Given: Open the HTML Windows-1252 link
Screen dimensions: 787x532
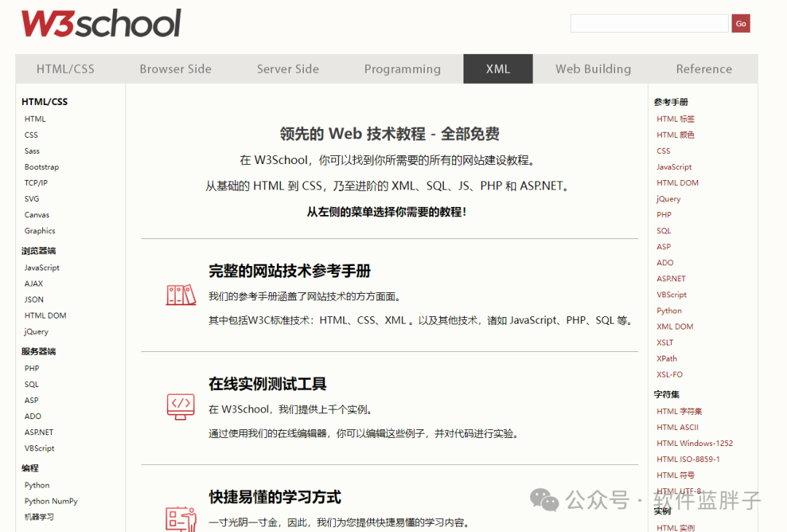Looking at the screenshot, I should (x=694, y=444).
